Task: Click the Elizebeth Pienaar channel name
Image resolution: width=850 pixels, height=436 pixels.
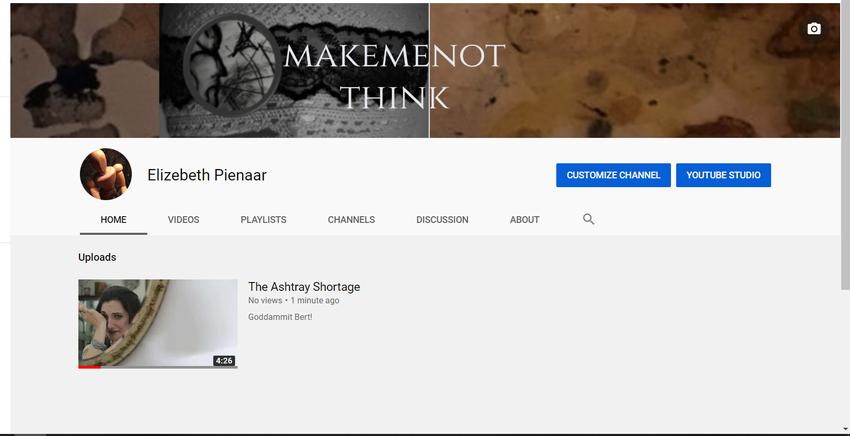Action: [207, 175]
